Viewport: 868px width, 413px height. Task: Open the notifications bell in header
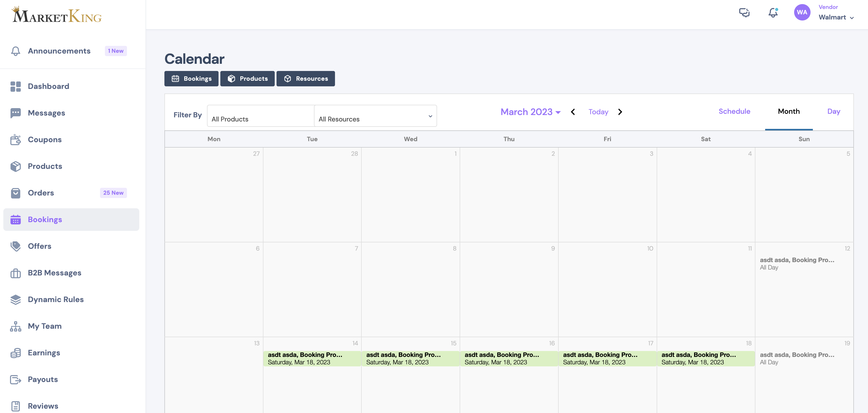click(773, 13)
